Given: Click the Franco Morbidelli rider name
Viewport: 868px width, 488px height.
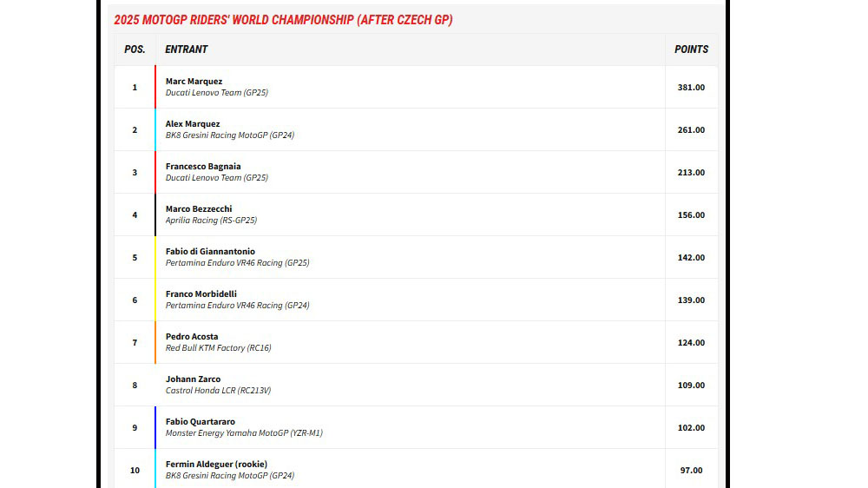Looking at the screenshot, I should click(201, 294).
